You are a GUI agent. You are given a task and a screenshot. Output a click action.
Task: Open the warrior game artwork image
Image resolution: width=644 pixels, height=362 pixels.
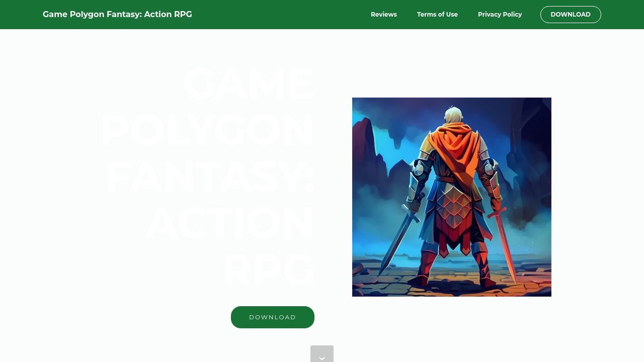[452, 197]
